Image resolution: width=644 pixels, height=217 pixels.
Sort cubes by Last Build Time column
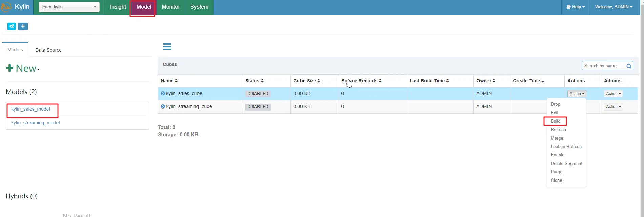(429, 81)
